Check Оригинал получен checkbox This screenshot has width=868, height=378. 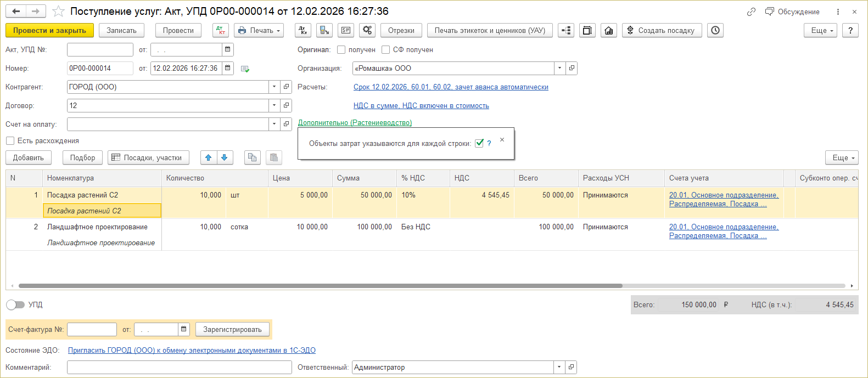341,49
